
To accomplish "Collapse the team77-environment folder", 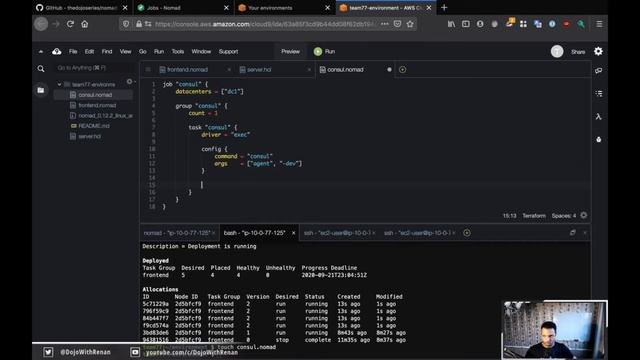I will 59,84.
